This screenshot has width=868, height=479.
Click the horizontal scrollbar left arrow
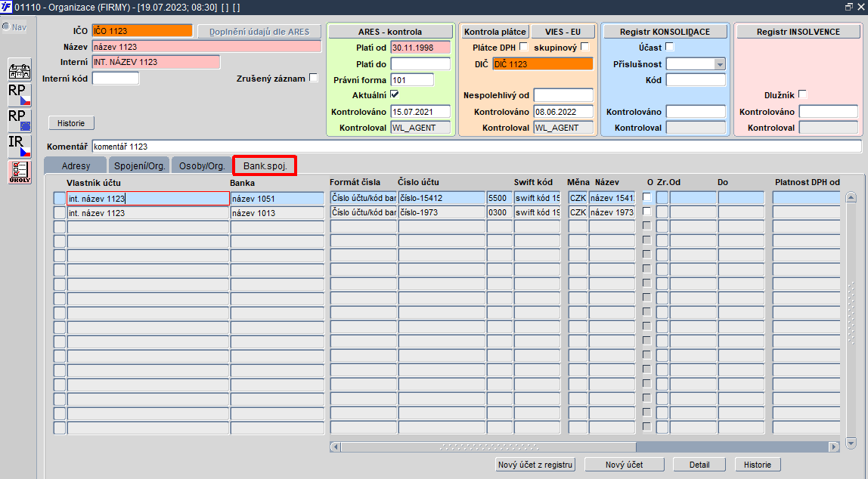(x=336, y=447)
